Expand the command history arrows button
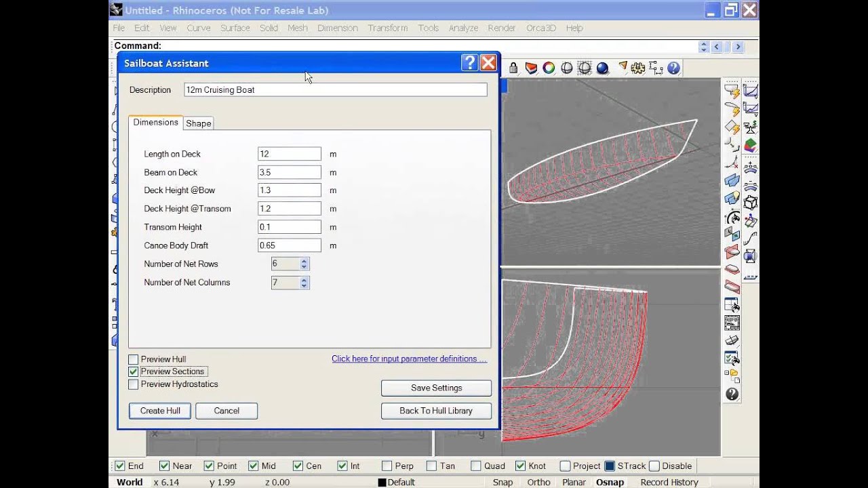The image size is (868, 488). point(704,47)
